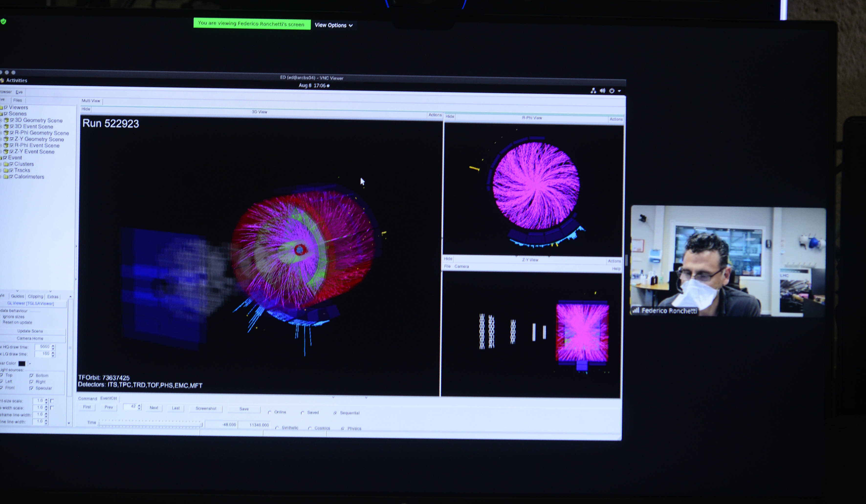Toggle the Bottom light source checkbox
866x504 pixels.
(x=31, y=376)
